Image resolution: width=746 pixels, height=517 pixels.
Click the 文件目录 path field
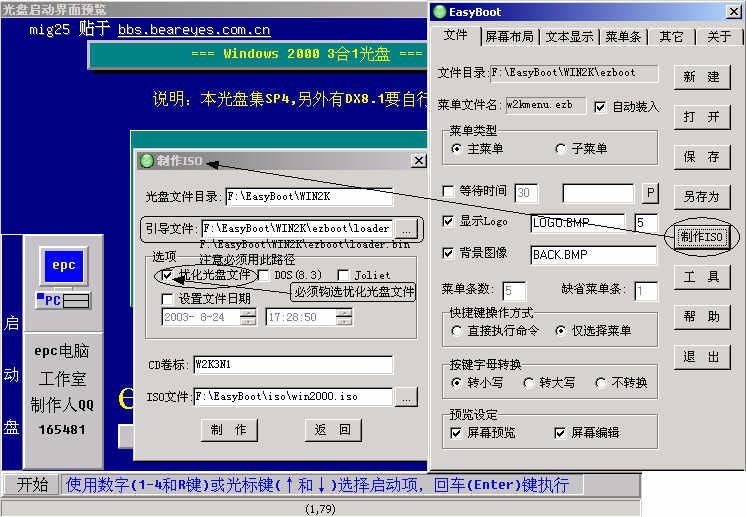pos(574,73)
